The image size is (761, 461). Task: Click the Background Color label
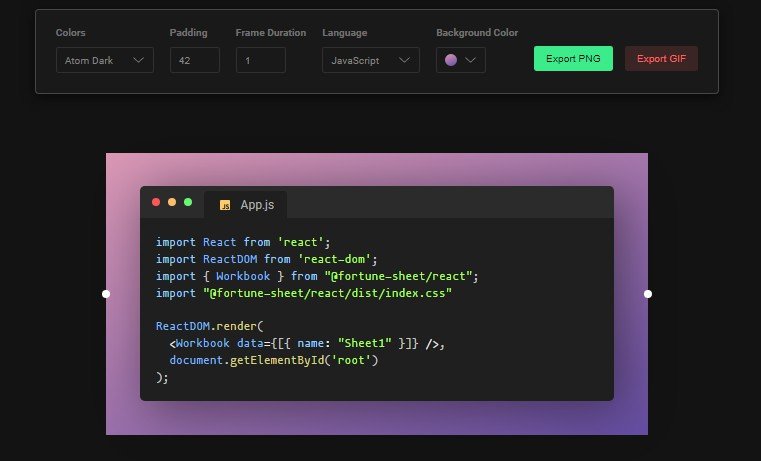point(477,33)
